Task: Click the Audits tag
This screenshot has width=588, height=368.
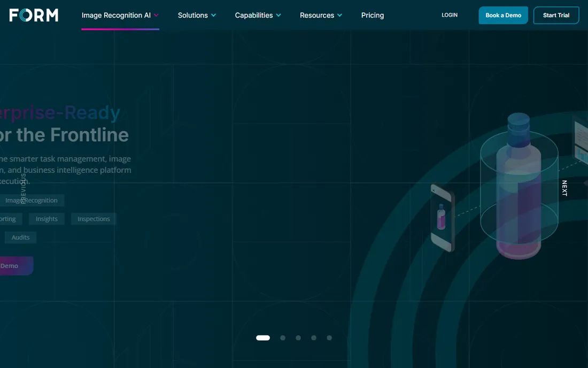Action: tap(21, 237)
